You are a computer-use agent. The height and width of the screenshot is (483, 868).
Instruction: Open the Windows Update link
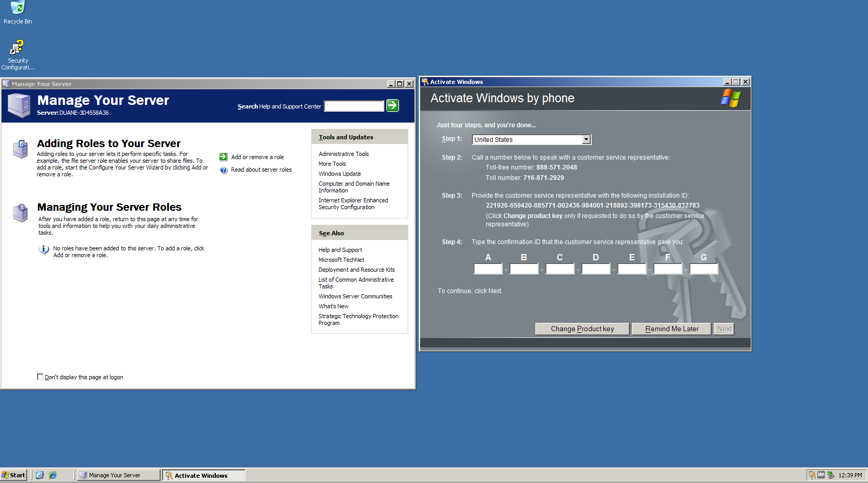pyautogui.click(x=339, y=173)
